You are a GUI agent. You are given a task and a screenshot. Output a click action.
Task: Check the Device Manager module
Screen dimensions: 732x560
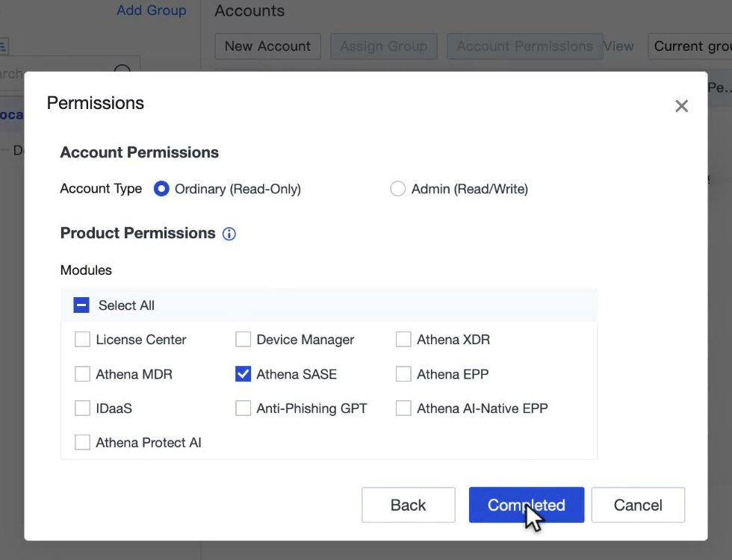pos(243,339)
